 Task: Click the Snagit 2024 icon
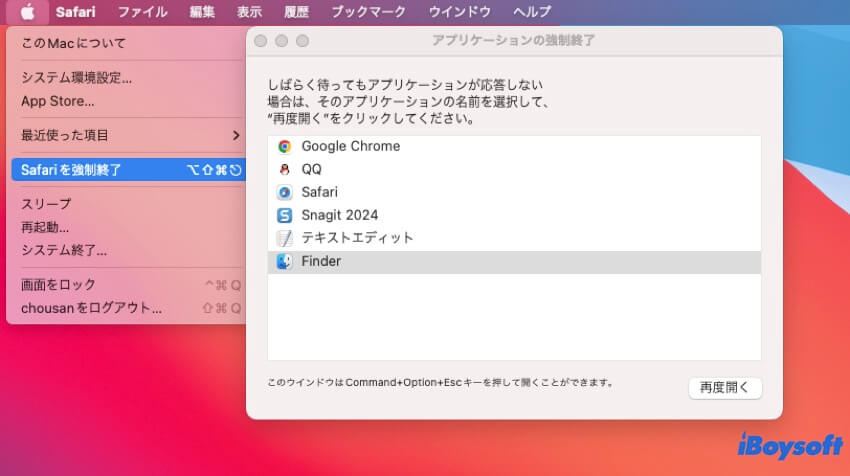[x=285, y=215]
